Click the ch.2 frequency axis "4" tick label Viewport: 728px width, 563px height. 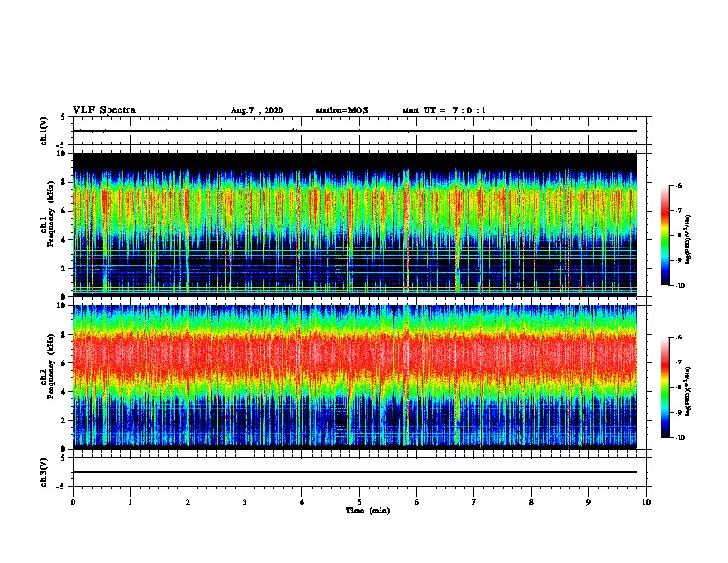coord(64,392)
